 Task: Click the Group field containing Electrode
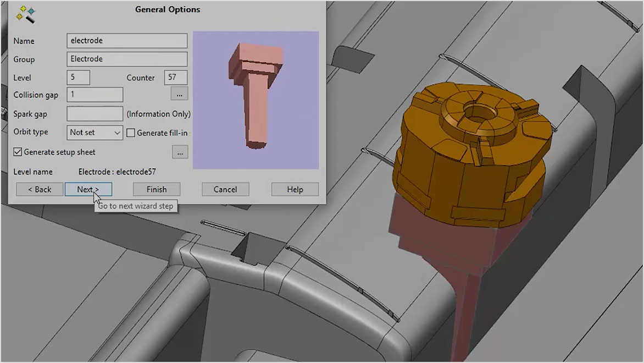pos(127,59)
